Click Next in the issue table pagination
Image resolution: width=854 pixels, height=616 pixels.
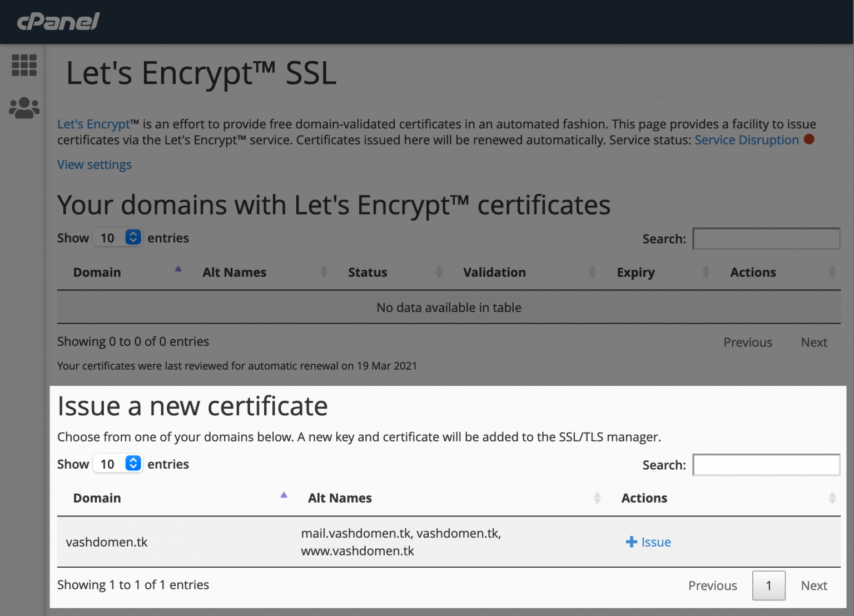click(x=813, y=585)
